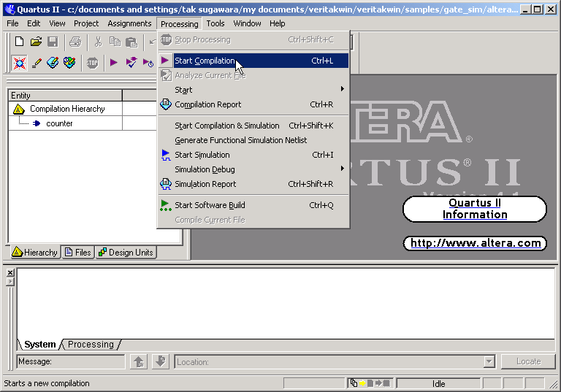
Task: Click the blue Start Simulation flag icon
Action: [166, 155]
